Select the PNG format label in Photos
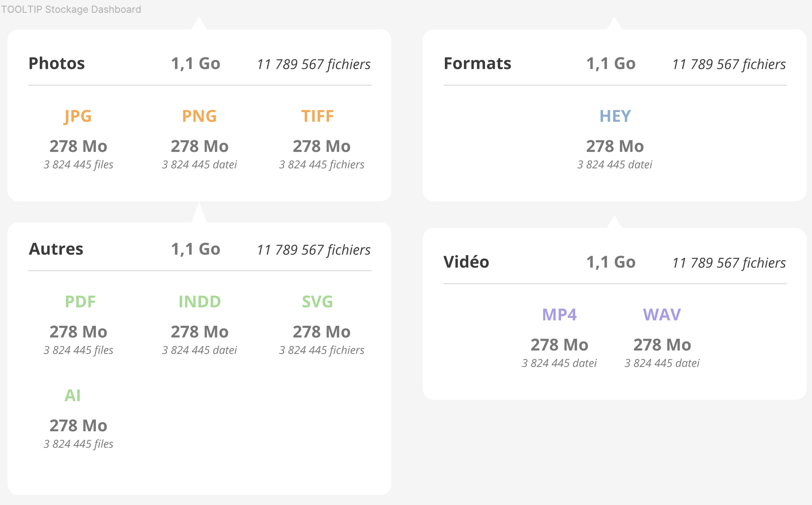Image resolution: width=812 pixels, height=505 pixels. (199, 116)
